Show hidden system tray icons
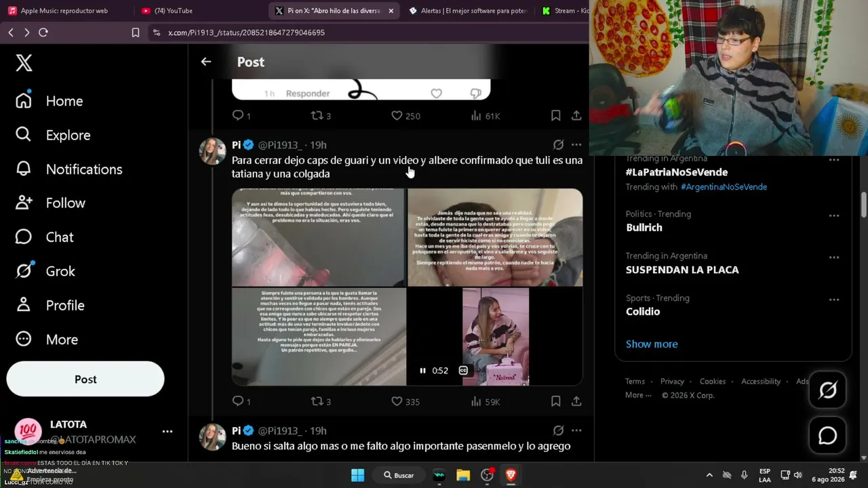 [x=709, y=475]
